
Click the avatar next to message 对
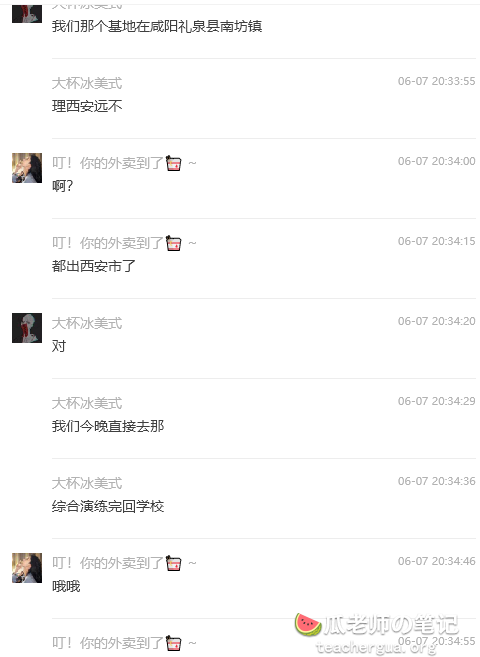click(x=27, y=328)
